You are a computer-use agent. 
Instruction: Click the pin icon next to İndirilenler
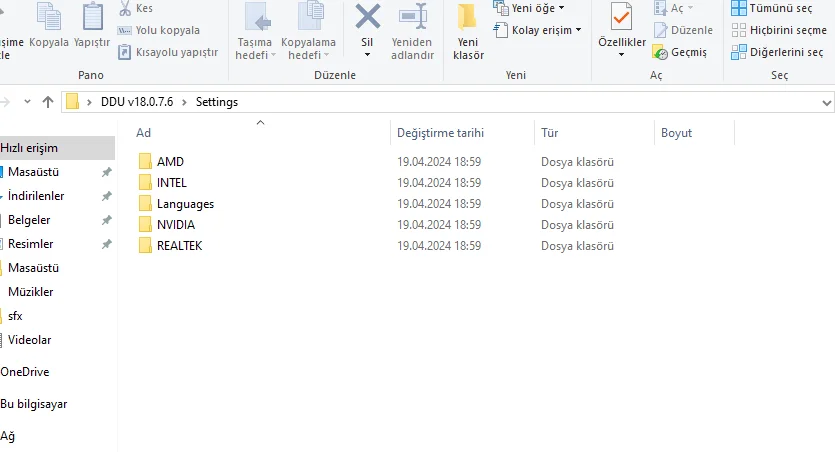tap(107, 196)
